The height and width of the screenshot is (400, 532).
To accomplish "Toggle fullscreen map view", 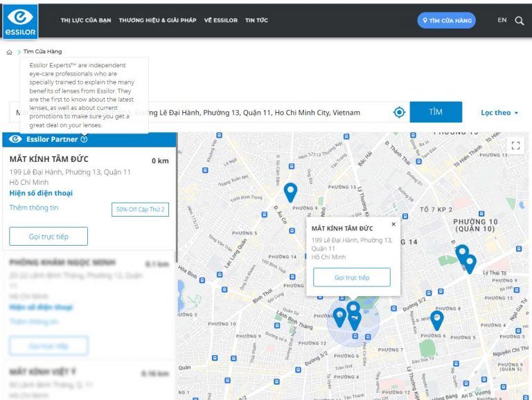I will click(515, 145).
